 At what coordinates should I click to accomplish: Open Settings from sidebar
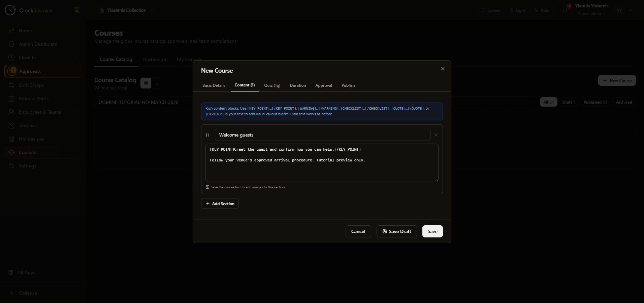(x=43, y=166)
